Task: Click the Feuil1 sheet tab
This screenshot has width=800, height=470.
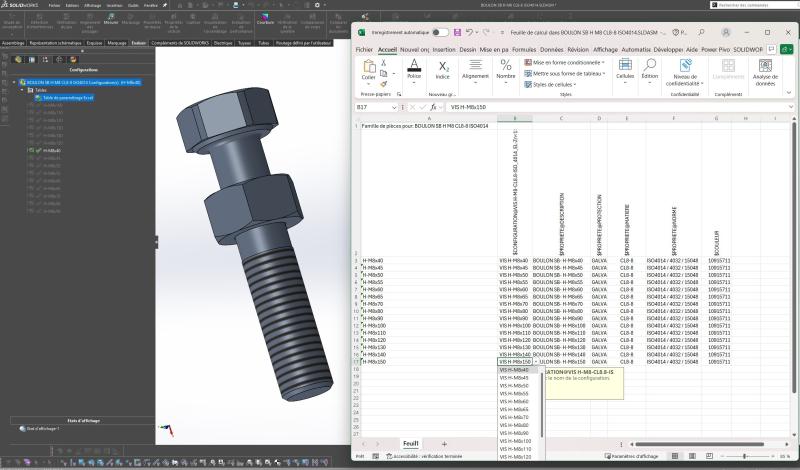Action: pyautogui.click(x=410, y=443)
